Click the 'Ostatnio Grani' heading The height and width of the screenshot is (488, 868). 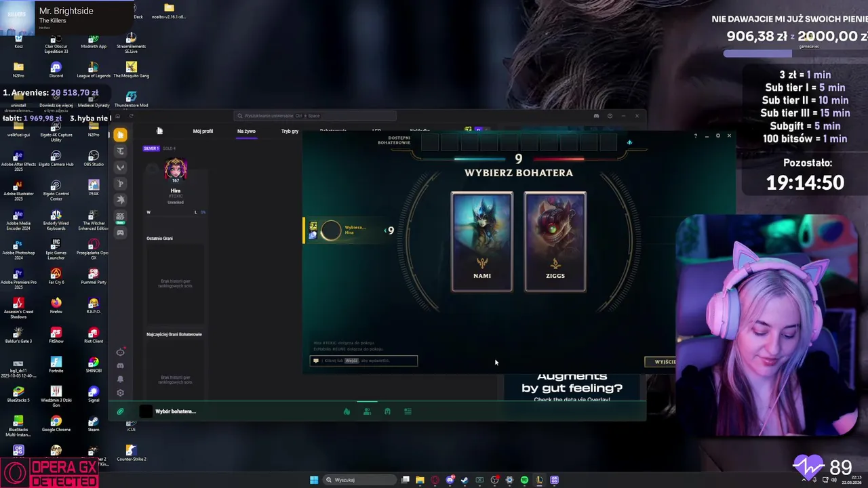click(160, 239)
